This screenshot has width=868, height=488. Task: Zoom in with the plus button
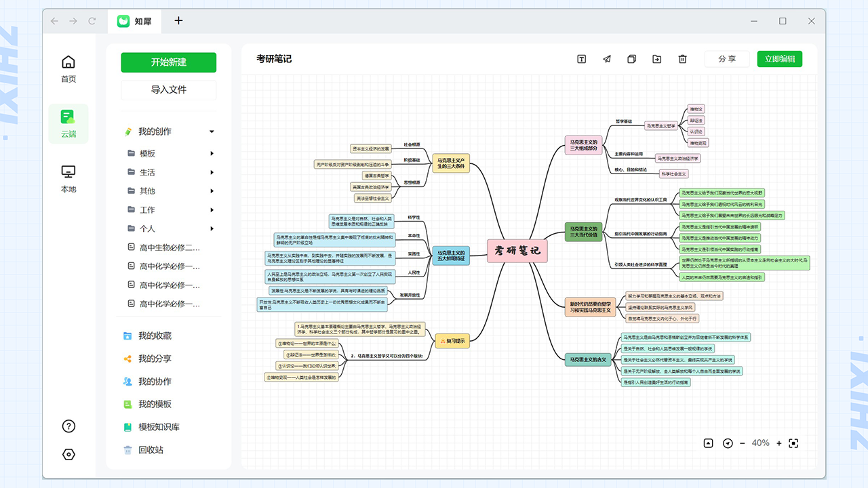coord(779,443)
